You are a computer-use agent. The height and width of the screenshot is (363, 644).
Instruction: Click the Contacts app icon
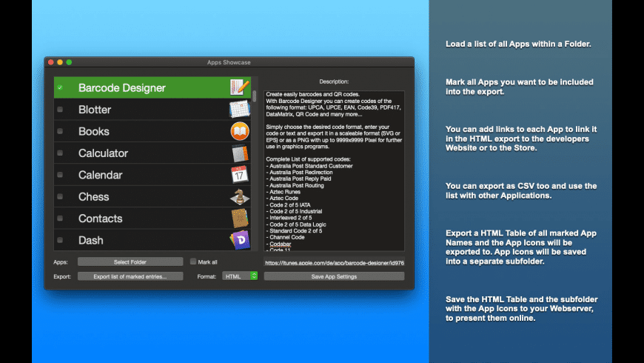(x=240, y=219)
